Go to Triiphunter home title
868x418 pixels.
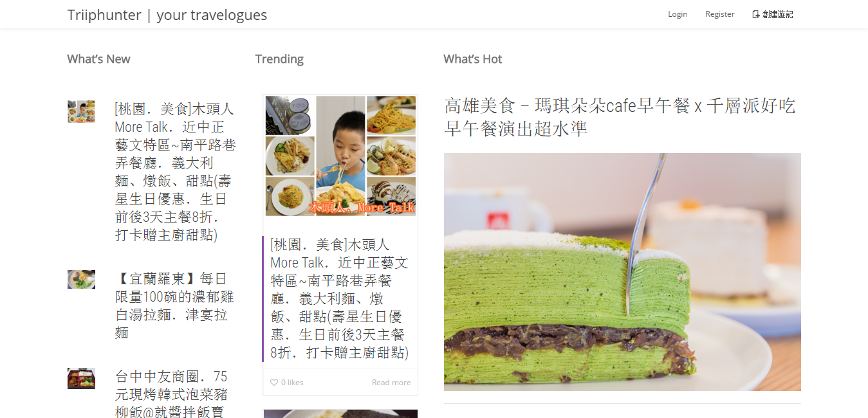click(167, 15)
